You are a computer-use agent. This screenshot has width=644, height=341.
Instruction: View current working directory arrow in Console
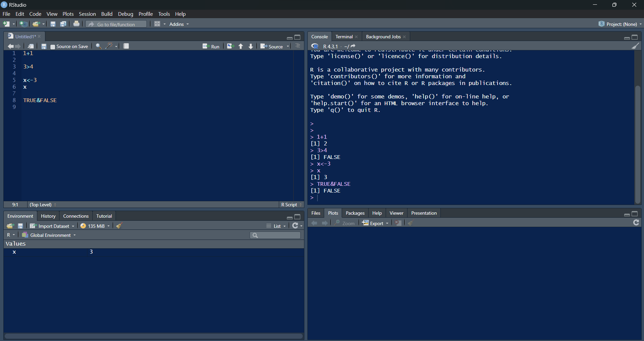click(353, 46)
